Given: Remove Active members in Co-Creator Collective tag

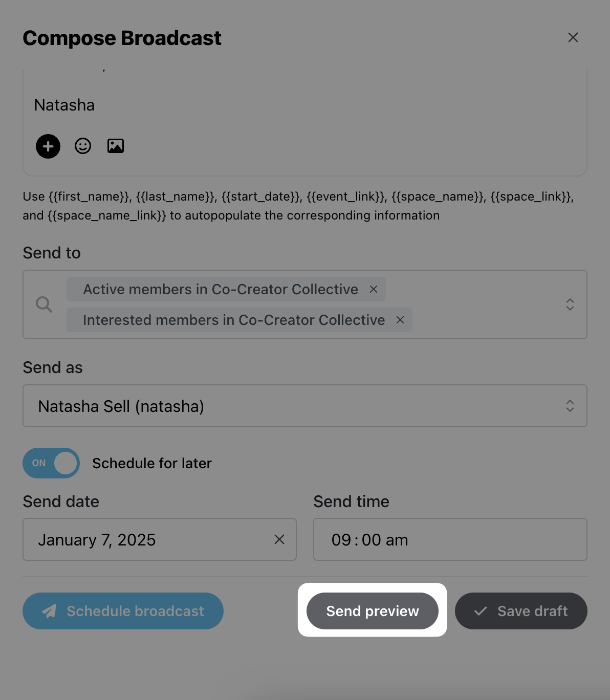Looking at the screenshot, I should 374,289.
